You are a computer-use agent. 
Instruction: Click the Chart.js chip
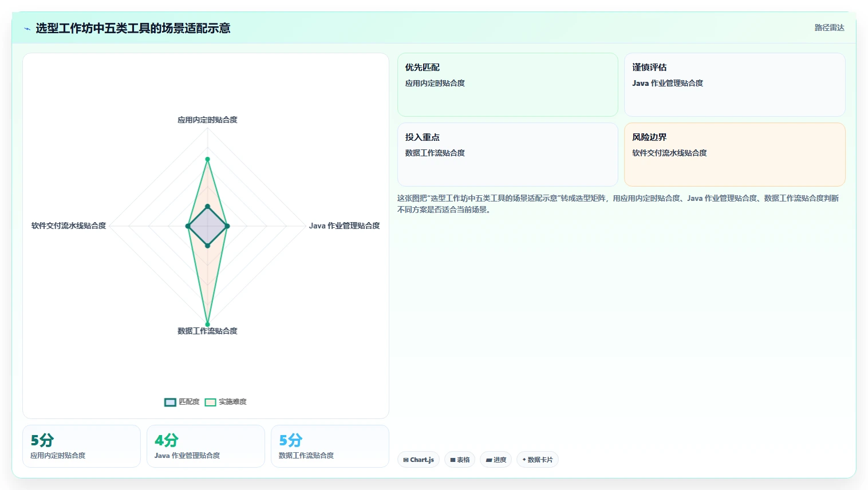tap(419, 460)
